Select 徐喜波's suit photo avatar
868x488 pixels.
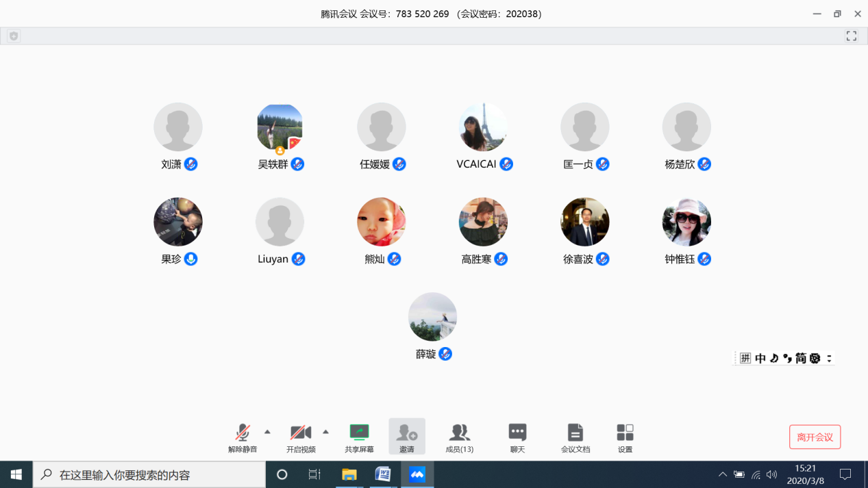pos(585,222)
